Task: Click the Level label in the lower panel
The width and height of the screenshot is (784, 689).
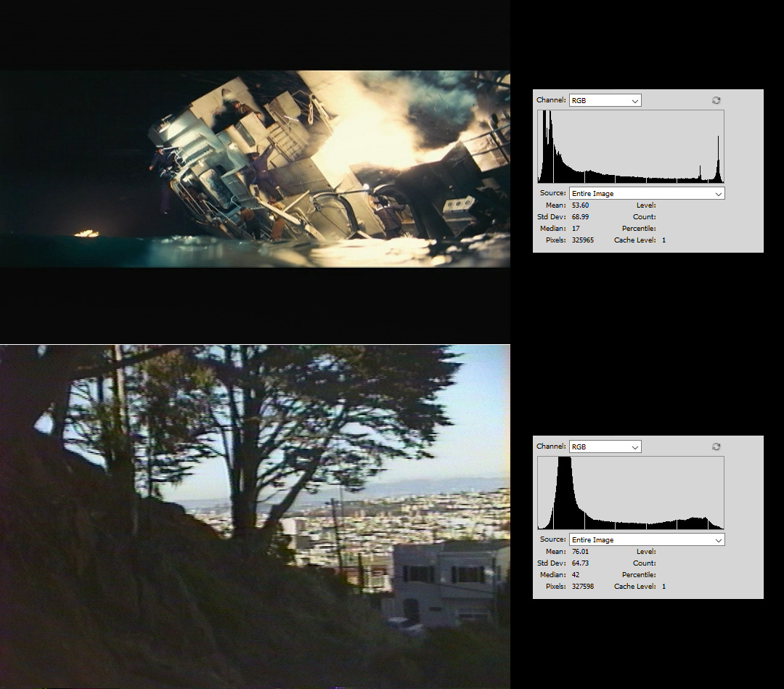Action: click(x=646, y=552)
